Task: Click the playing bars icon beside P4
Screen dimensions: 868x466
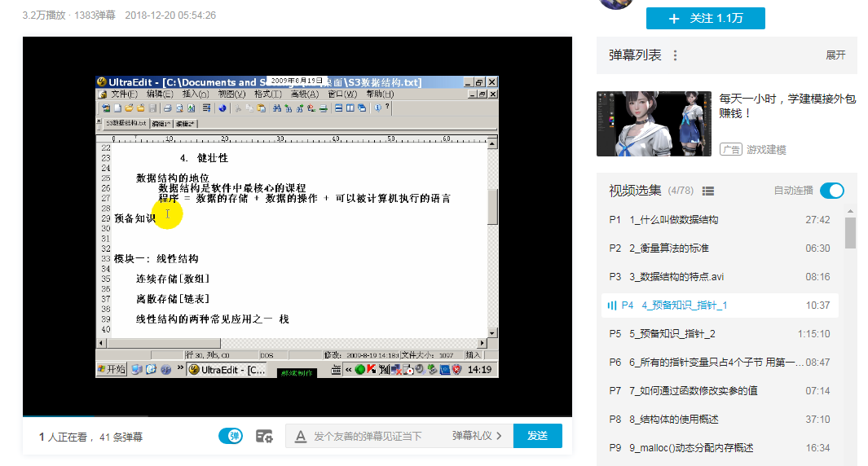Action: [x=612, y=306]
